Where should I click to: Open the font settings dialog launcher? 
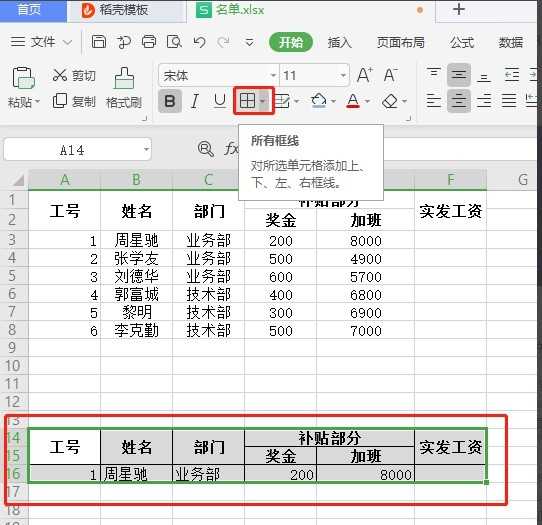pos(409,119)
